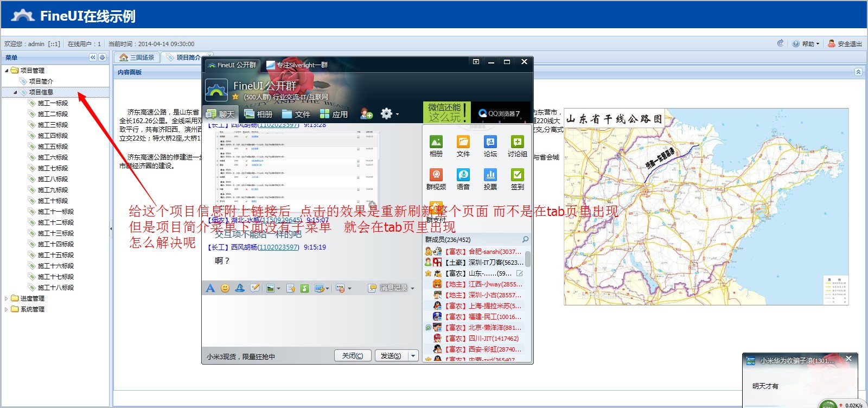The image size is (868, 408).
Task: Open send-options arrow beside 发送
Action: 413,356
